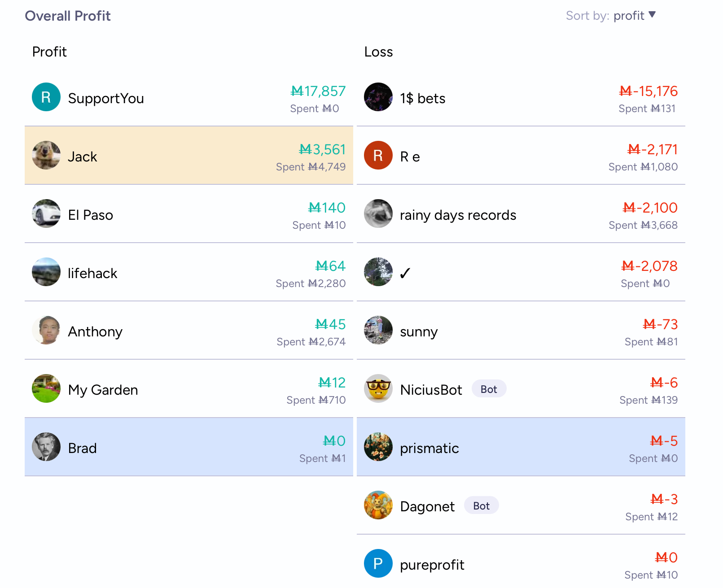Click NiciusBot's nerd emoji avatar
Screen dimensions: 723x588
(378, 388)
